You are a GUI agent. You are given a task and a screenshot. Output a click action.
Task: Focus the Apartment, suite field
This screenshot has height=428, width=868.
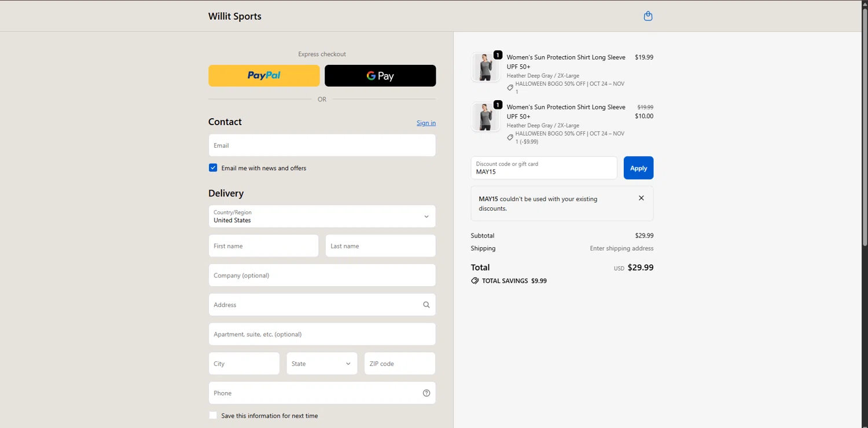coord(322,334)
